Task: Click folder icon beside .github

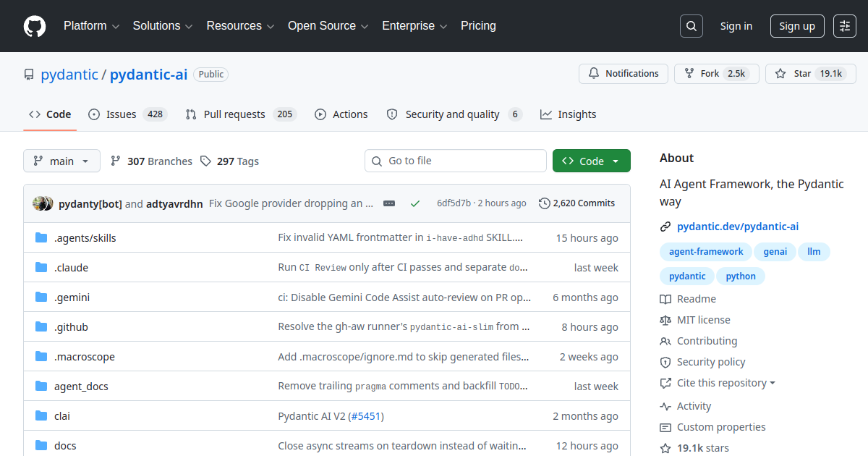Action: tap(41, 327)
